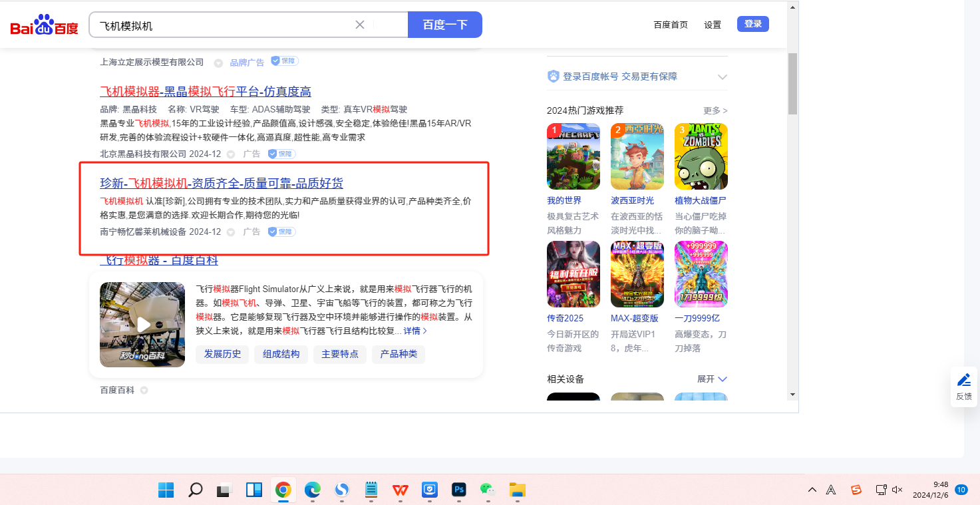980x505 pixels.
Task: Click the 品牌广告 label link
Action: (247, 63)
